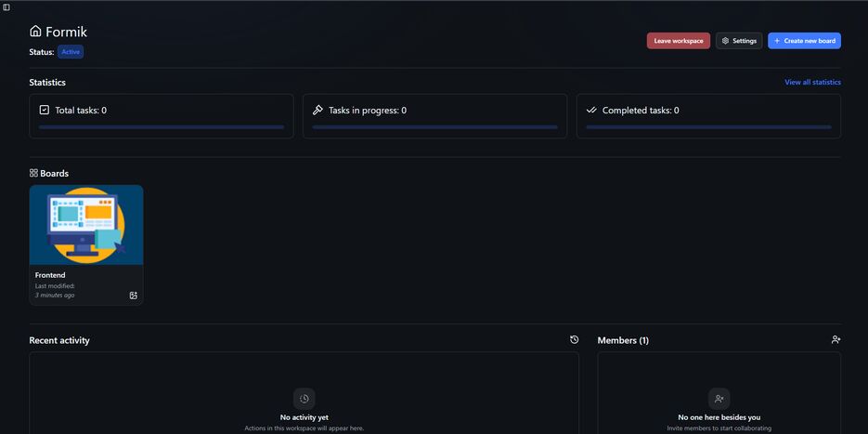Screen dimensions: 868x434
Task: Click the '3 minutes ago' timestamp
Action: (x=55, y=295)
